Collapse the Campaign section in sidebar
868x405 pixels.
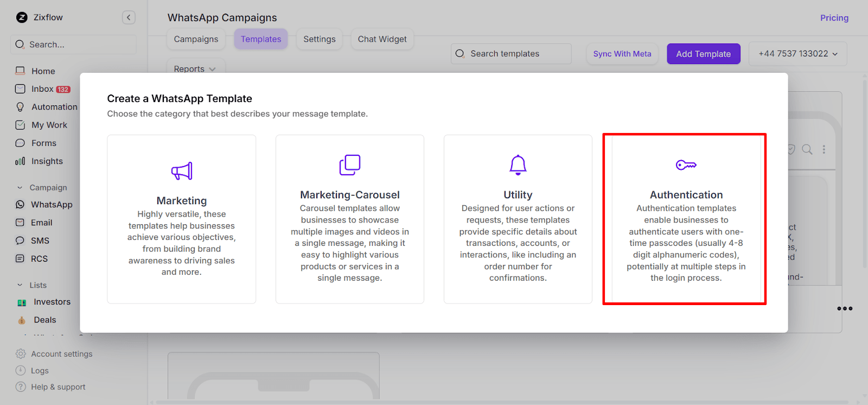[x=20, y=188]
